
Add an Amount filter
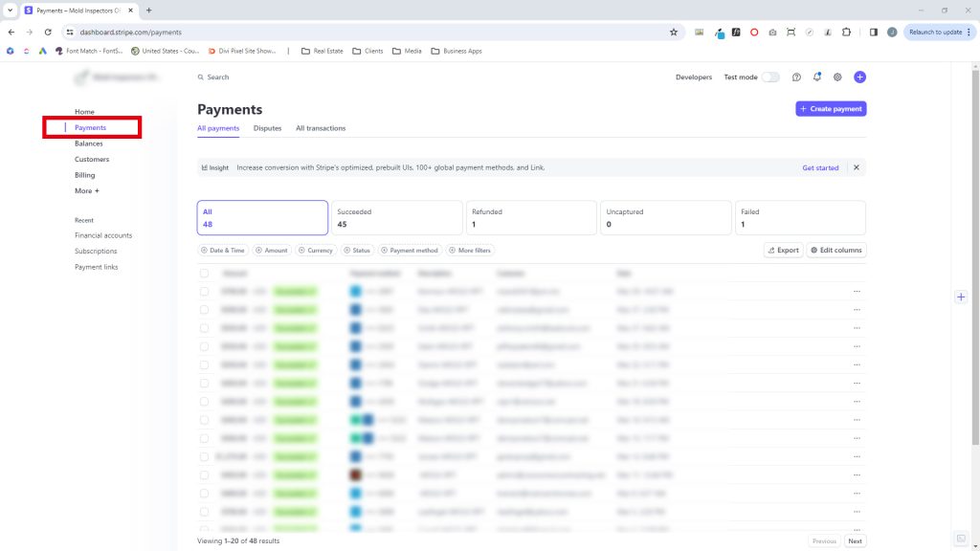[271, 250]
